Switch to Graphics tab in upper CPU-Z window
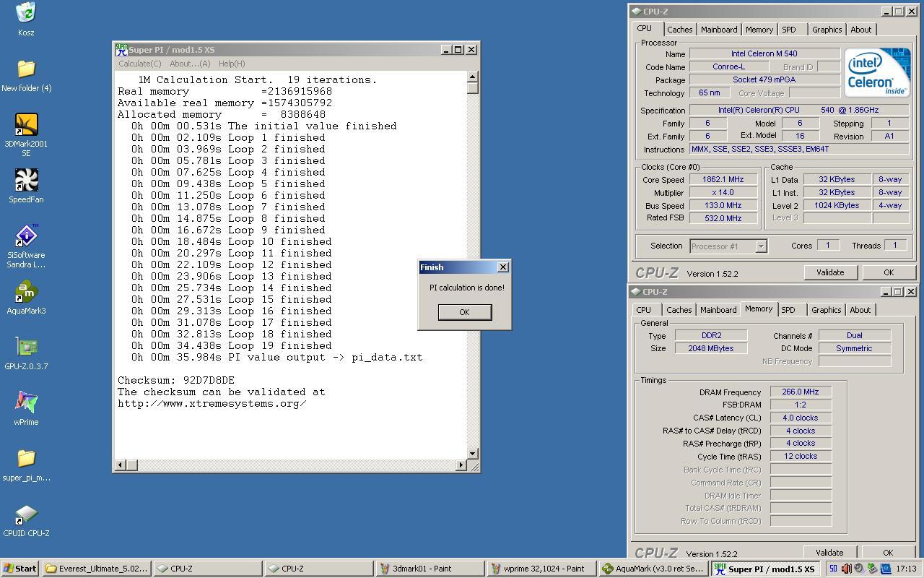Viewport: 924px width, 578px height. [827, 30]
